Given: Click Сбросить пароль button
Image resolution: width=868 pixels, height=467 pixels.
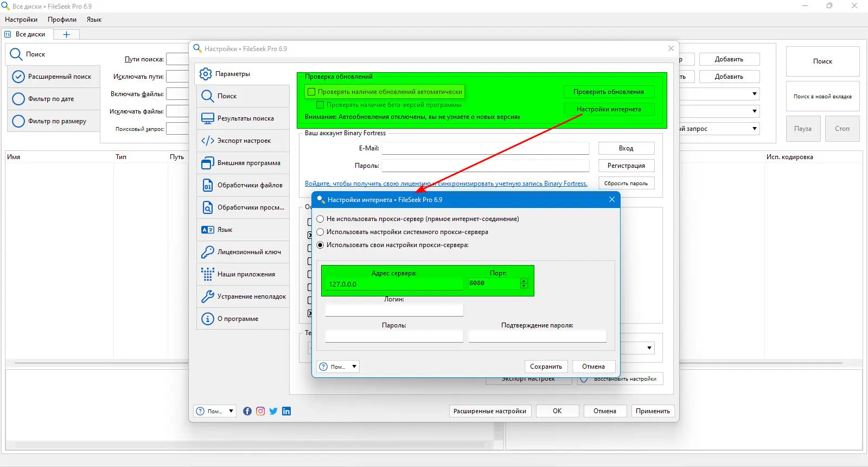Looking at the screenshot, I should tap(626, 183).
